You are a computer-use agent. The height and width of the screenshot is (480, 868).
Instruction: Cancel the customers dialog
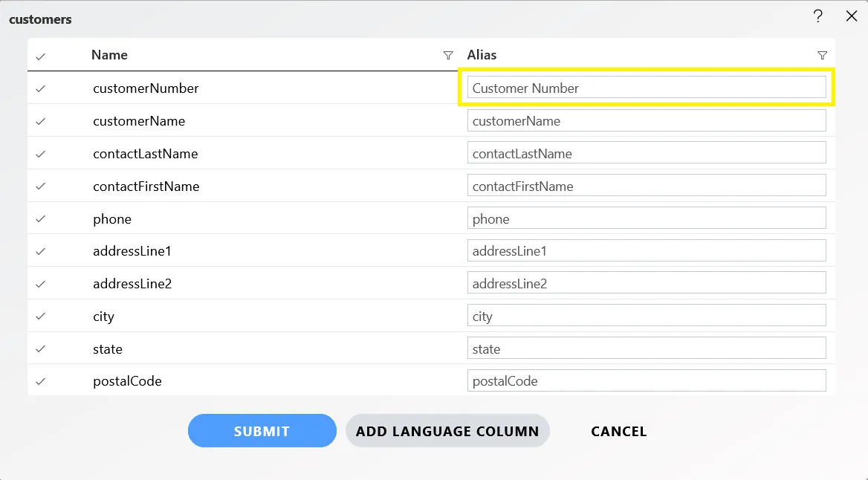[x=619, y=431]
